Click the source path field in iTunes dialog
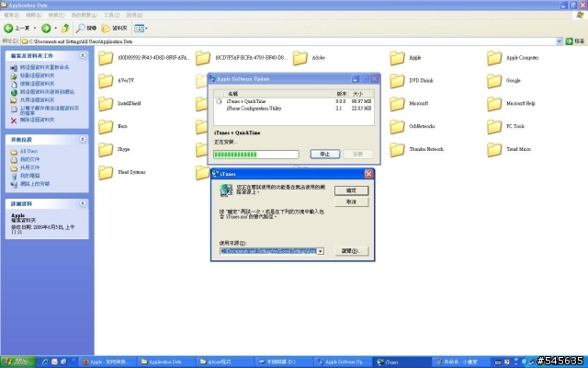Viewport: 588px width, 368px height. [x=268, y=251]
